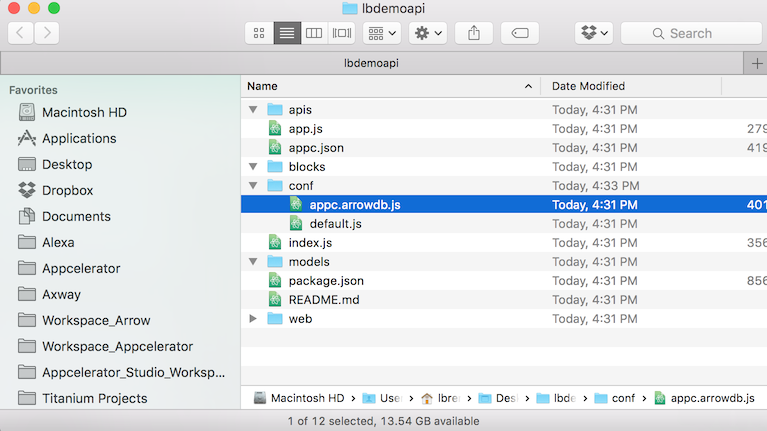Image resolution: width=767 pixels, height=431 pixels.
Task: Switch to column view
Action: (314, 33)
